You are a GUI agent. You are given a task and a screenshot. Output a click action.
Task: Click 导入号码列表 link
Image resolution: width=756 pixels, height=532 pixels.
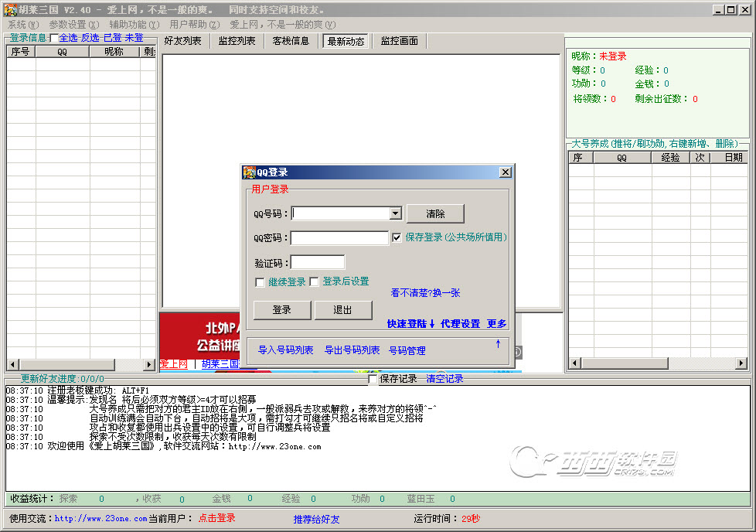point(286,350)
